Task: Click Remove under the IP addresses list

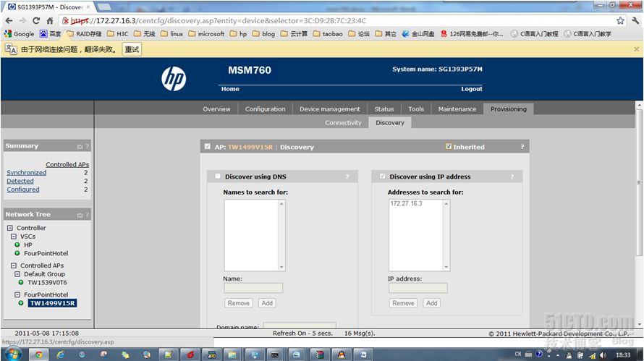Action: (x=403, y=303)
